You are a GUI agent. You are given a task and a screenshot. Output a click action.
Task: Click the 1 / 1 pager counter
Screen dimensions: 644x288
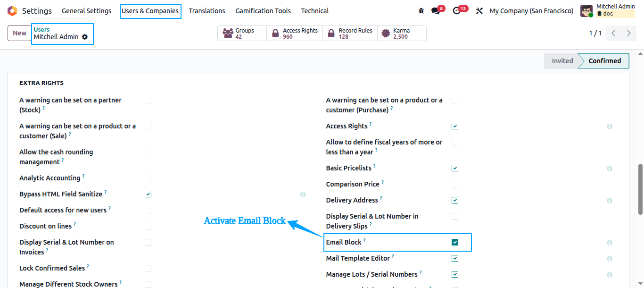coord(595,33)
